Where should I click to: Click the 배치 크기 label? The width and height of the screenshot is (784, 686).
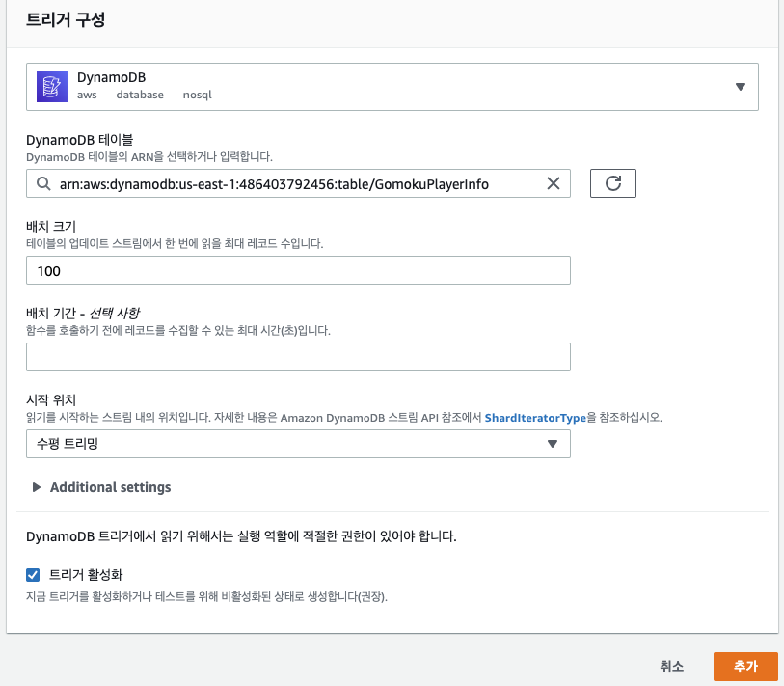(51, 226)
